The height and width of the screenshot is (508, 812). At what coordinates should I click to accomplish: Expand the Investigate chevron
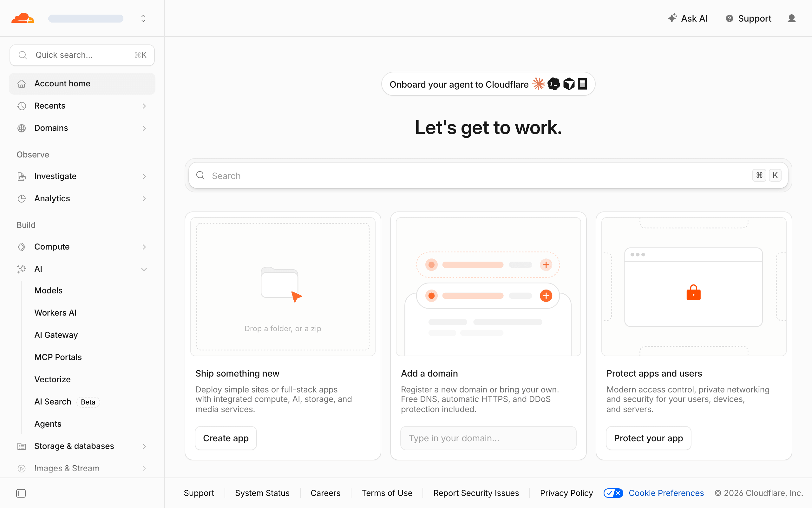pyautogui.click(x=144, y=177)
